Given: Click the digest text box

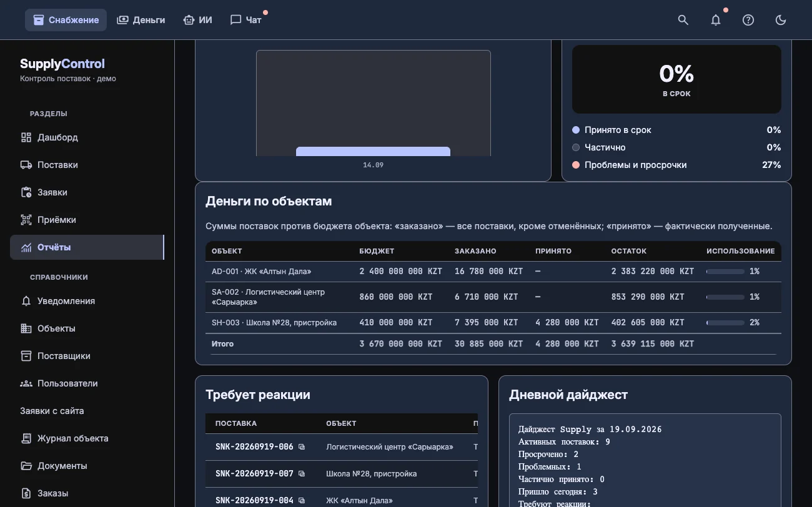Looking at the screenshot, I should (645, 460).
